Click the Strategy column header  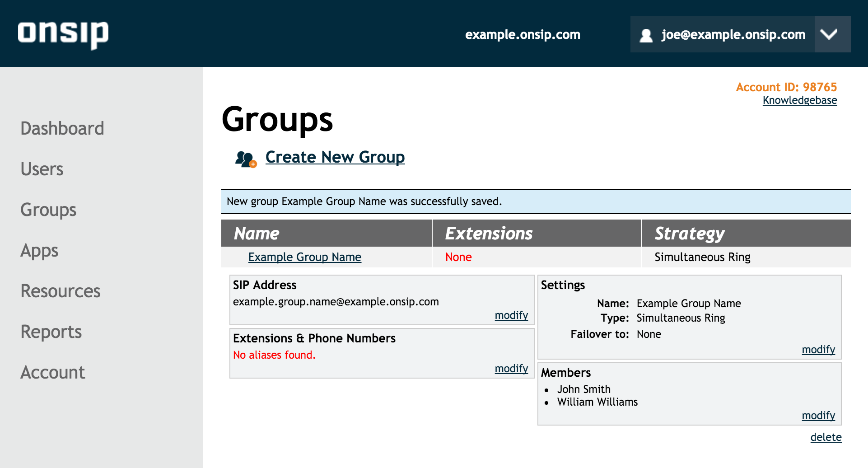click(x=747, y=234)
